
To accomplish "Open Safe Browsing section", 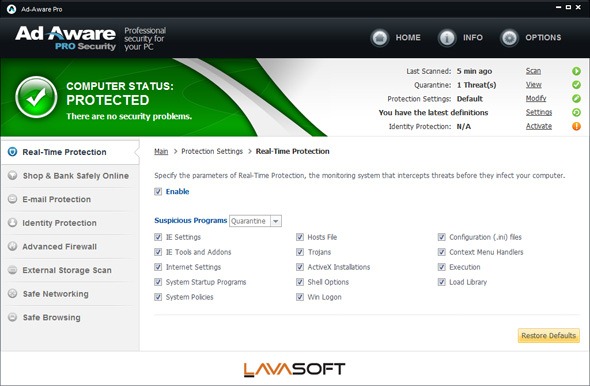I will click(70, 318).
